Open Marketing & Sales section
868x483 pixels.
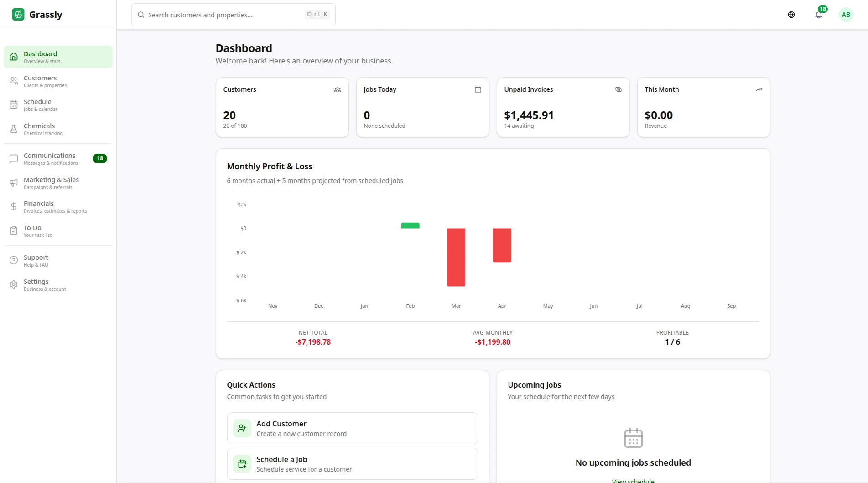pyautogui.click(x=58, y=183)
